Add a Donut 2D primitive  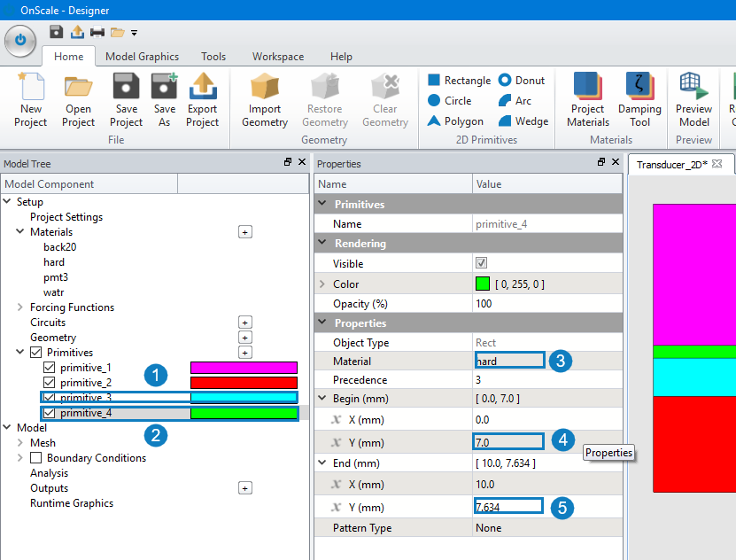pos(522,81)
